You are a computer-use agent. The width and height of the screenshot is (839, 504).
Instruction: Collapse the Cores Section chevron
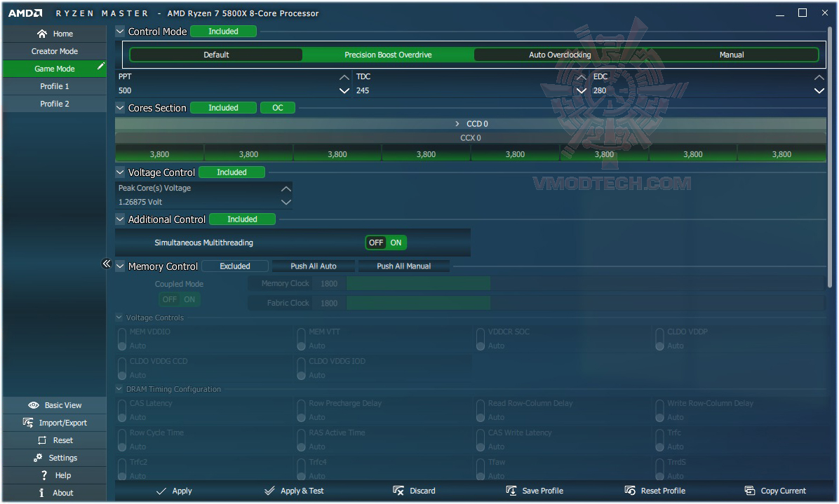(120, 108)
